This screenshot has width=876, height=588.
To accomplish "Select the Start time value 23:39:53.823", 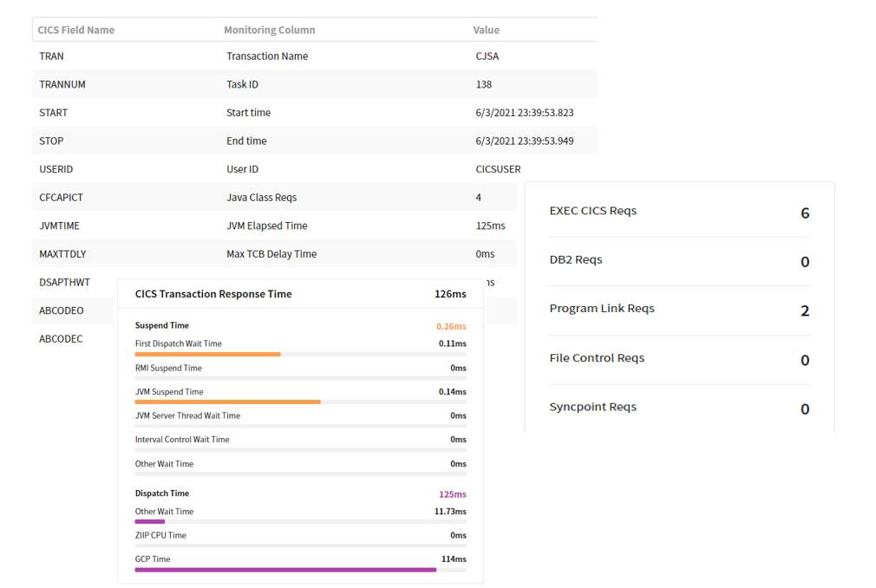I will (x=524, y=113).
